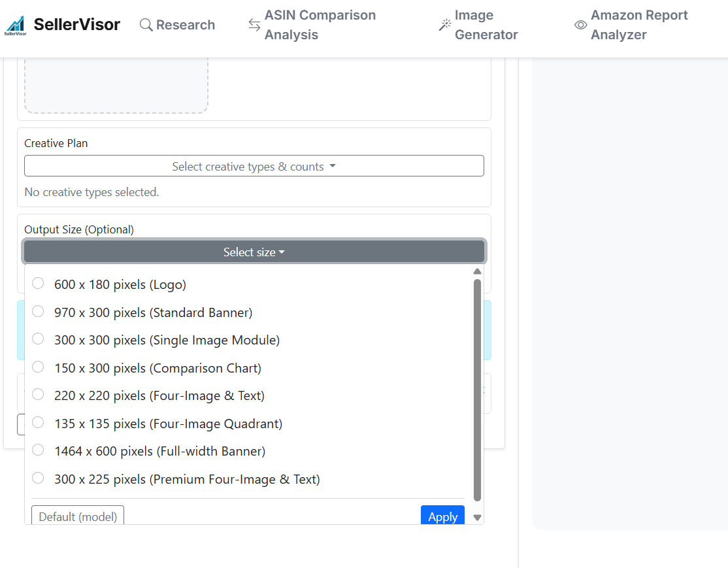Screen dimensions: 728x568
Task: Click the SellerVisor logo icon
Action: point(15,25)
